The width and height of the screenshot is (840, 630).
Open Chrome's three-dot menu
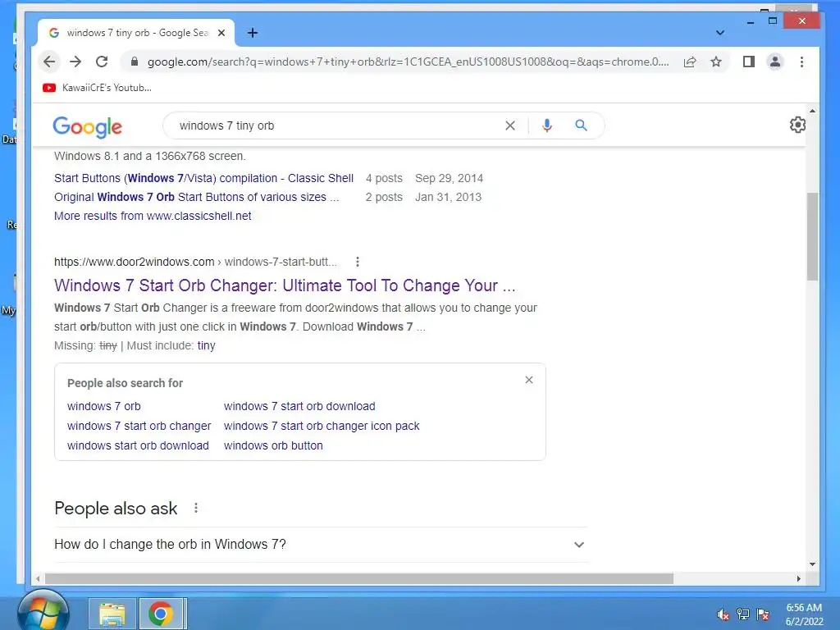(x=801, y=62)
